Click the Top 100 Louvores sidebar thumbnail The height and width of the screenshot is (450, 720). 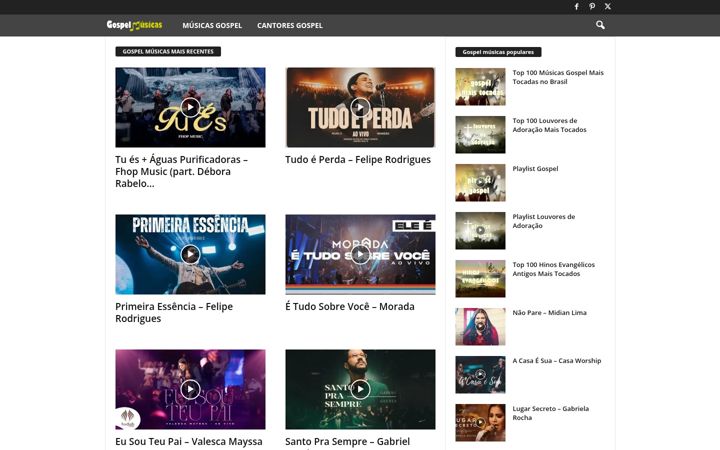(x=480, y=135)
